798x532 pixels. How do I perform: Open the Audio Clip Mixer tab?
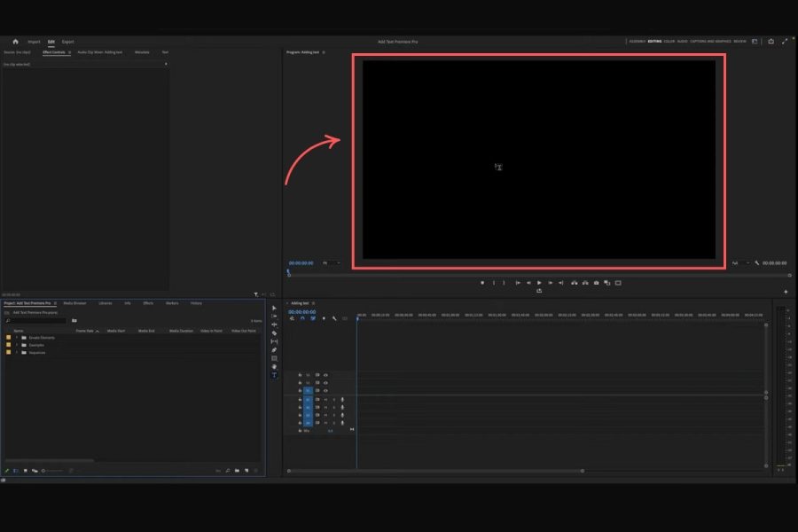[x=99, y=52]
